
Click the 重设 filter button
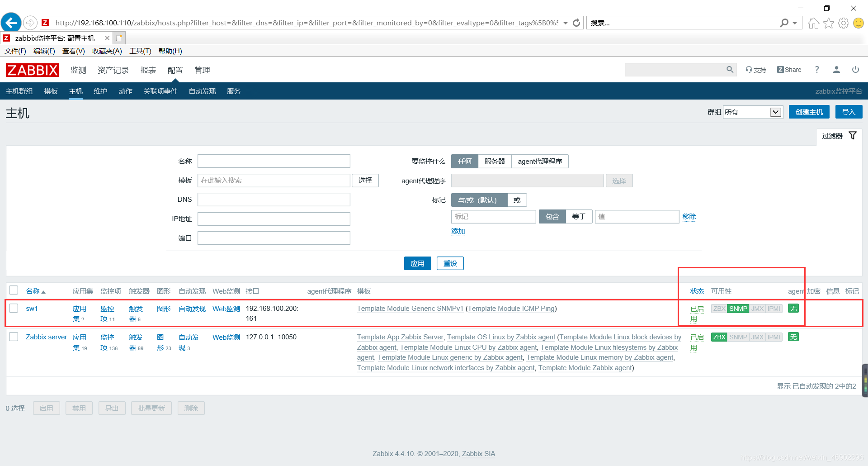point(450,263)
